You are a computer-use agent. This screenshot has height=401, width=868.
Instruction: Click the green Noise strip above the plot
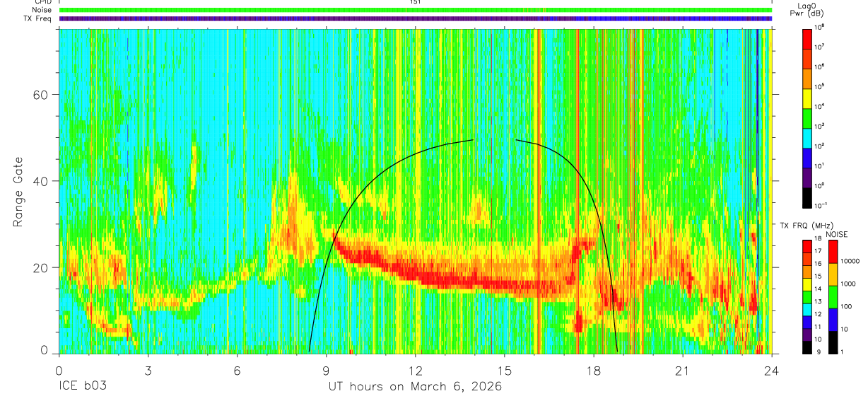pyautogui.click(x=416, y=10)
